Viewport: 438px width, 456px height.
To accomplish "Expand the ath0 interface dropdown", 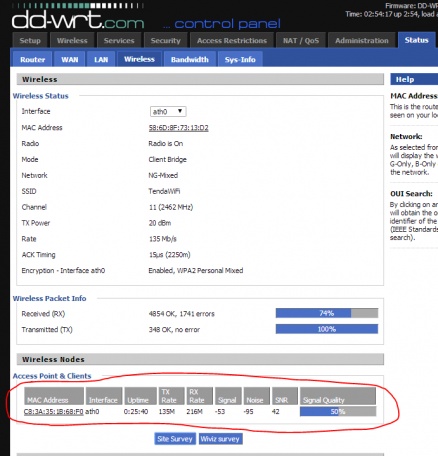I will coord(168,111).
